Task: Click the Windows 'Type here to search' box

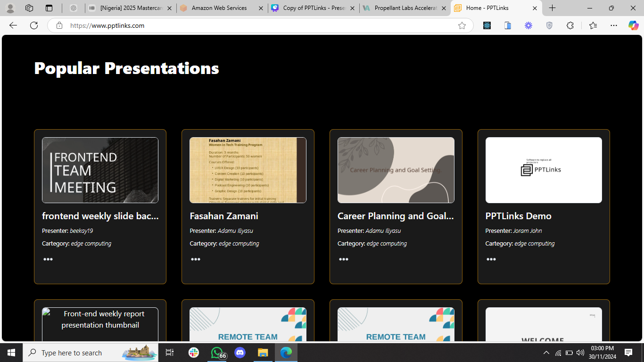Action: click(91, 353)
